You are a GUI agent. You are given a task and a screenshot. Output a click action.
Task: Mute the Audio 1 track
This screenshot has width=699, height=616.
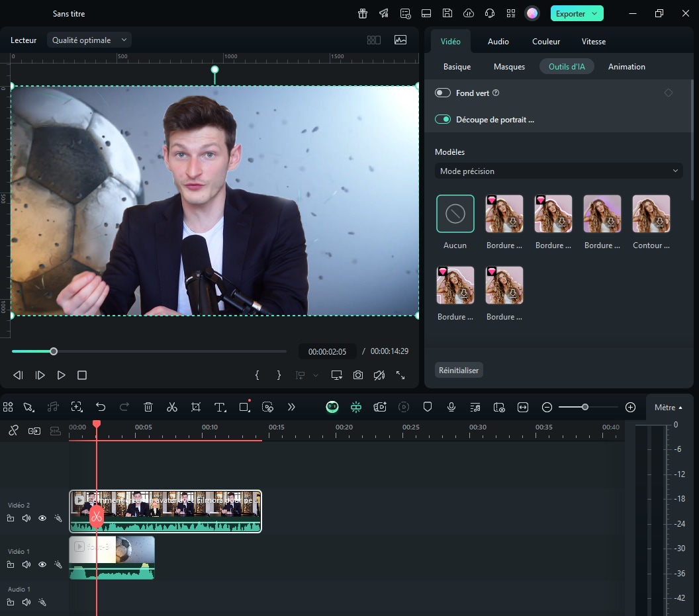(x=26, y=602)
